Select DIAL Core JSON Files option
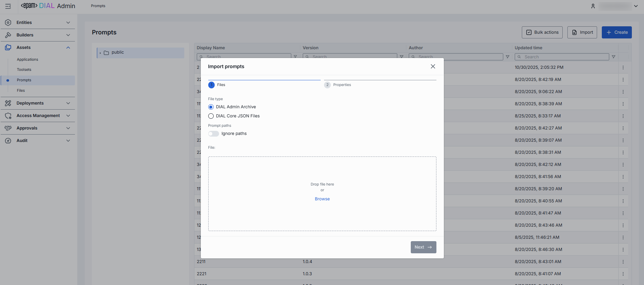644x285 pixels. click(x=211, y=116)
